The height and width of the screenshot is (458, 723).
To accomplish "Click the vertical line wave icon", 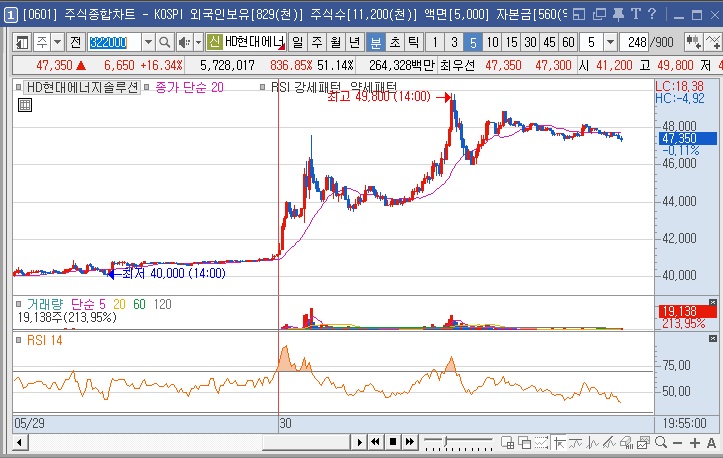I will point(593,443).
